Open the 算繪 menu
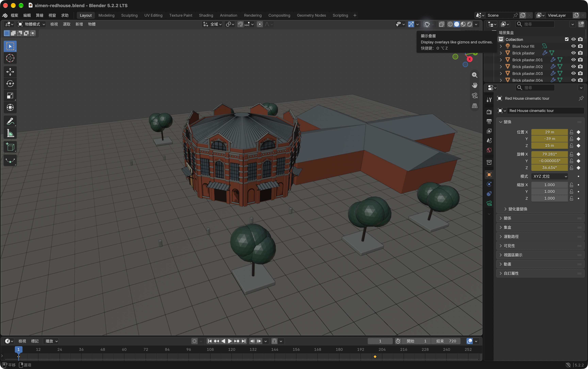This screenshot has width=588, height=369. point(39,15)
